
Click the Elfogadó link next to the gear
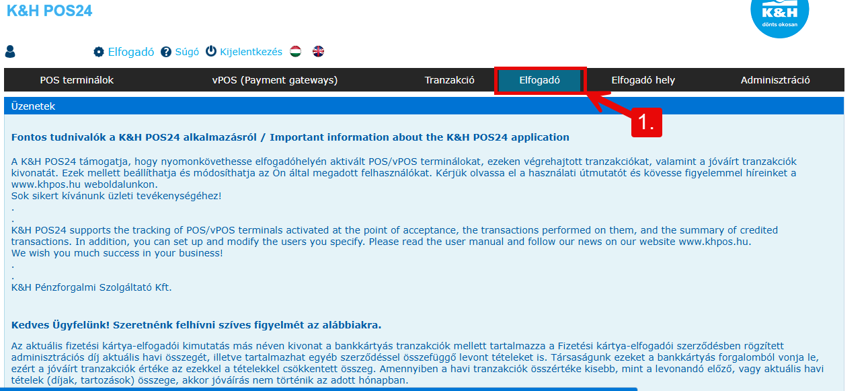pos(131,52)
